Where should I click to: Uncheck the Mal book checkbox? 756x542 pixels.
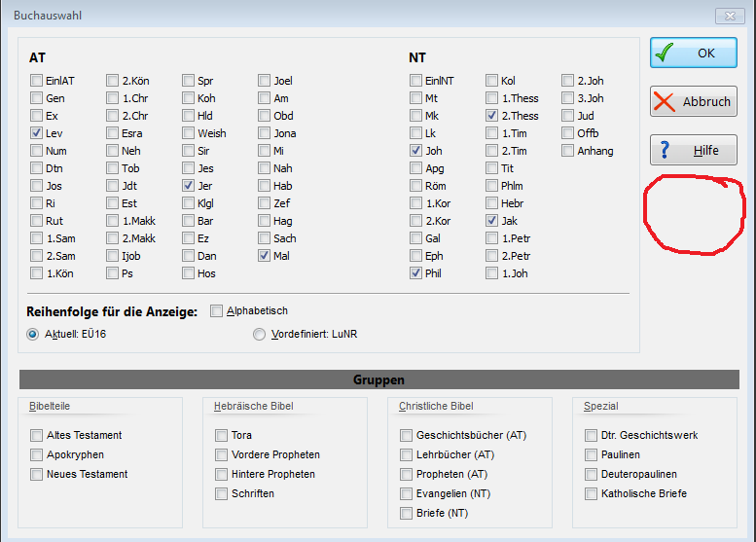click(264, 256)
